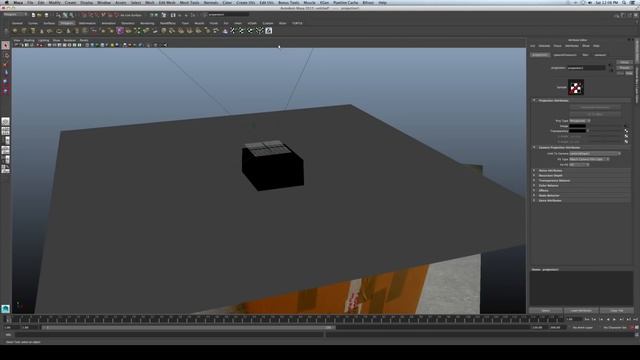Toggle Attribute Editor display icon top right
Viewport: 640px width, 360px height.
click(623, 15)
